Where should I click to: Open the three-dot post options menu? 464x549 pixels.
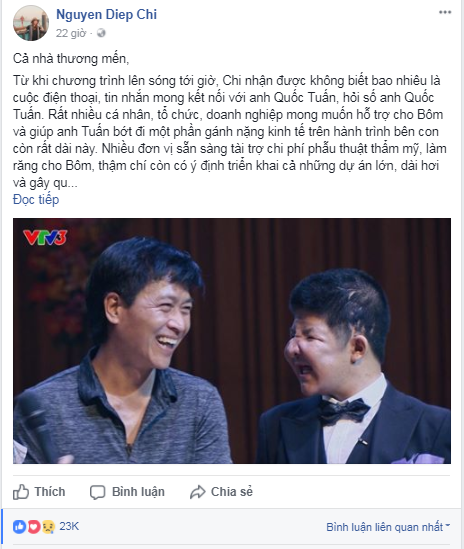pyautogui.click(x=445, y=12)
